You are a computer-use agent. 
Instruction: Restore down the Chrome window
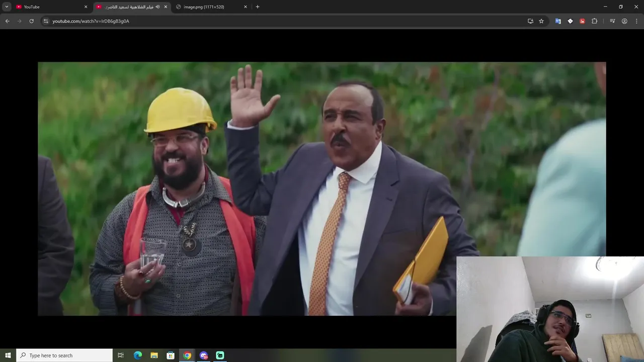pos(621,7)
